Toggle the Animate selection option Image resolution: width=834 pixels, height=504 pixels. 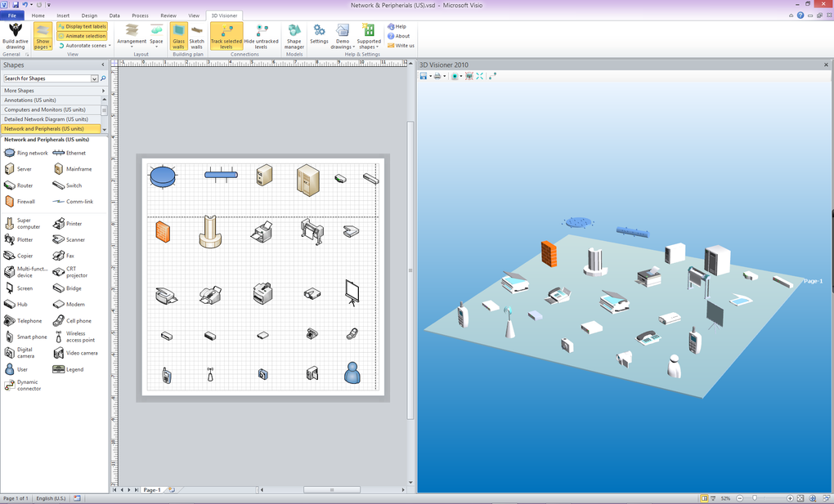(x=82, y=36)
